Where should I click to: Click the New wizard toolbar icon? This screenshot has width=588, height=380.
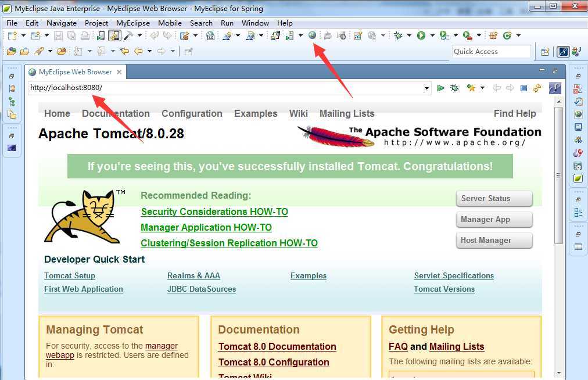12,35
